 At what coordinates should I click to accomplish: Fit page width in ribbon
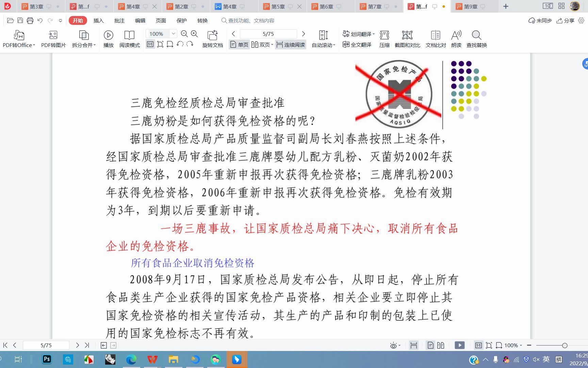click(x=170, y=44)
